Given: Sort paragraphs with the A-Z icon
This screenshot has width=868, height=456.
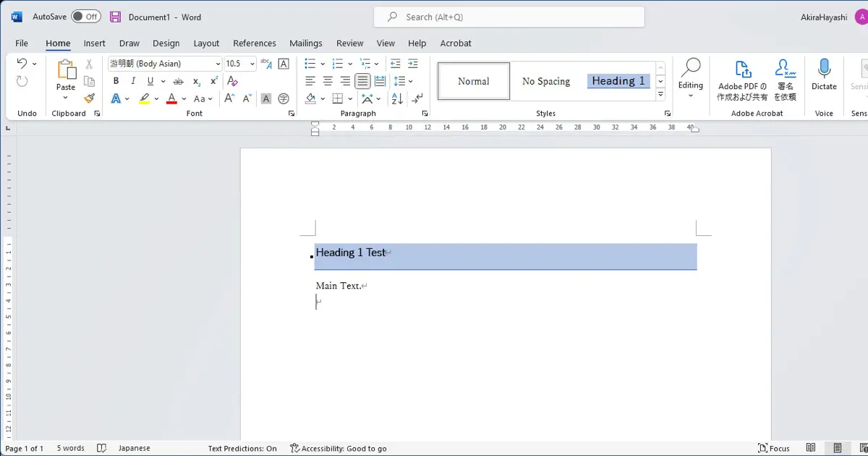Looking at the screenshot, I should point(397,98).
